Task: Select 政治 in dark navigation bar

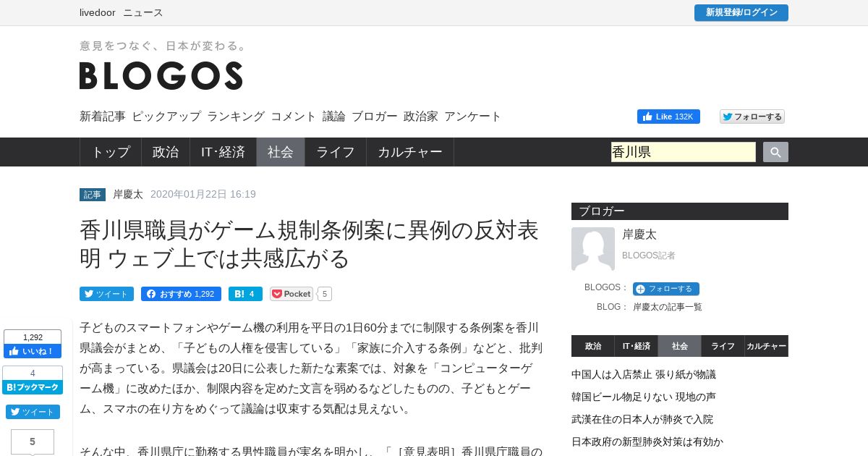Action: (x=166, y=152)
